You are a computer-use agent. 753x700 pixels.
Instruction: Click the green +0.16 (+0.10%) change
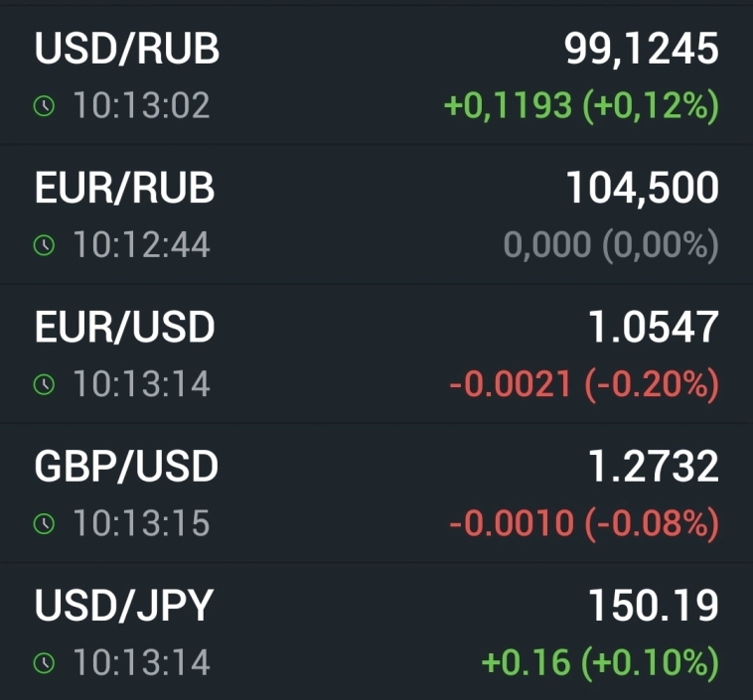coord(599,662)
